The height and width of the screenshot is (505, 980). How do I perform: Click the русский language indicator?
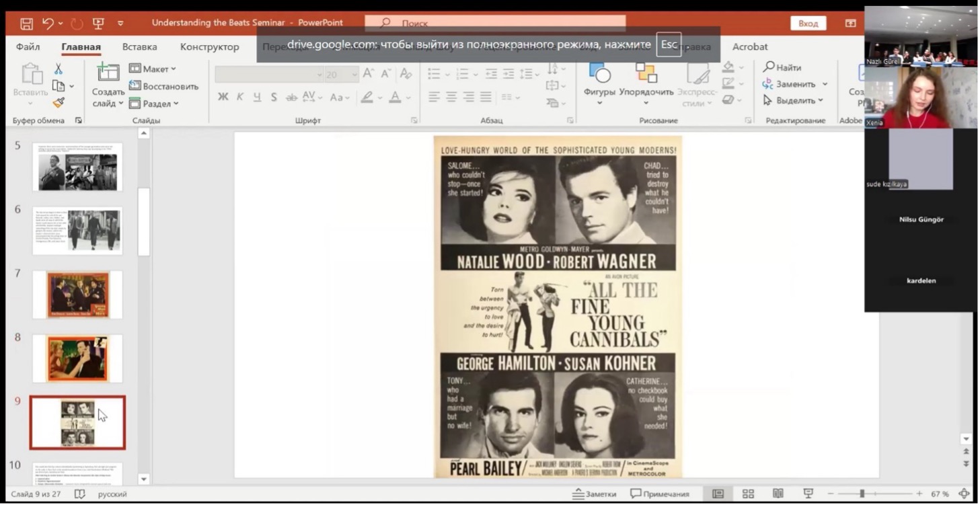pyautogui.click(x=112, y=494)
